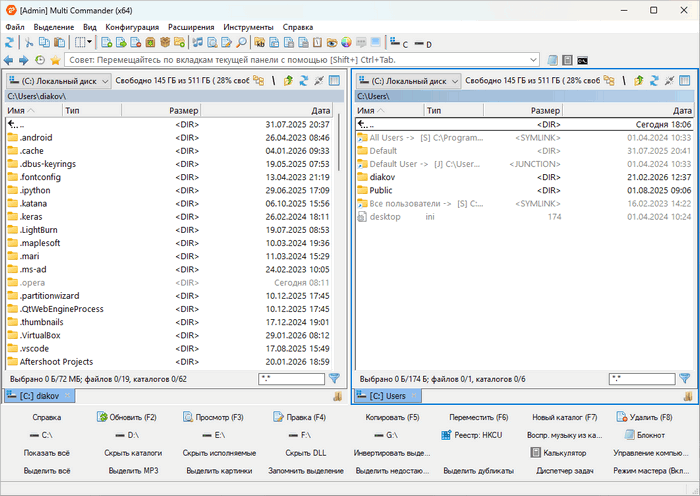Image resolution: width=700 pixels, height=496 pixels.
Task: Sort right panel by Размер column
Action: click(x=523, y=110)
